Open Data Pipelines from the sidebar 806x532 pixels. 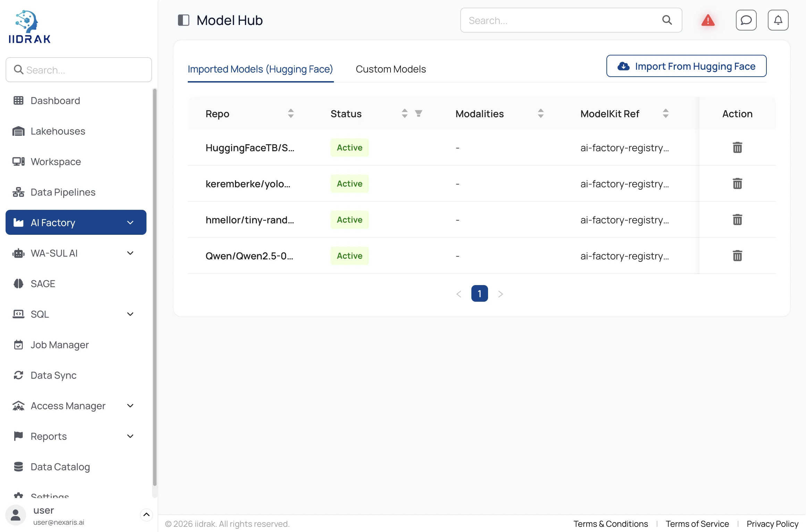76,192
